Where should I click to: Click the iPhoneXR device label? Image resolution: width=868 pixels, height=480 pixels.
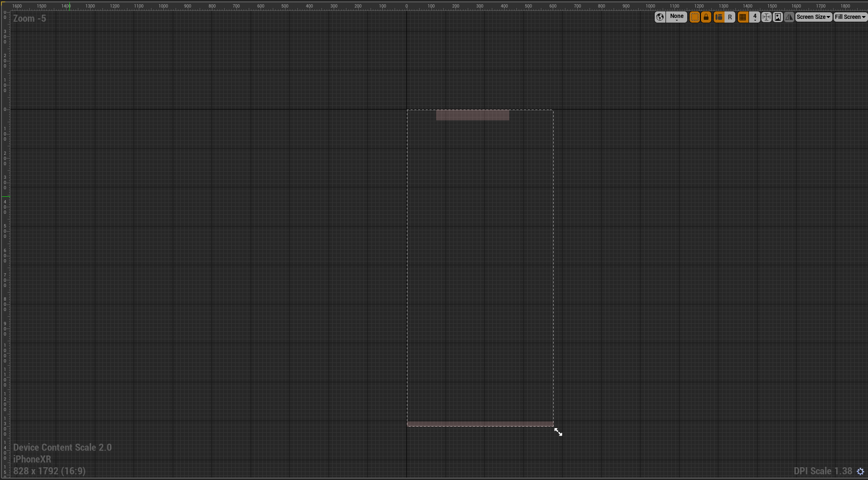click(32, 459)
